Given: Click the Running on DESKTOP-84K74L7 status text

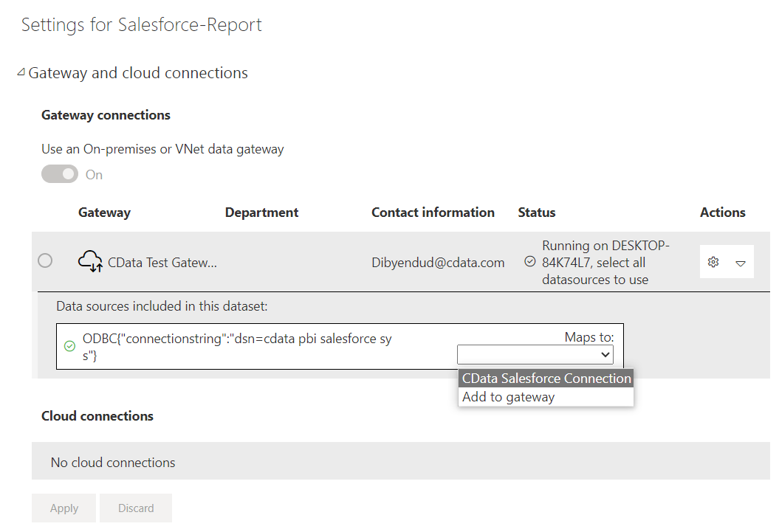Looking at the screenshot, I should tap(605, 262).
